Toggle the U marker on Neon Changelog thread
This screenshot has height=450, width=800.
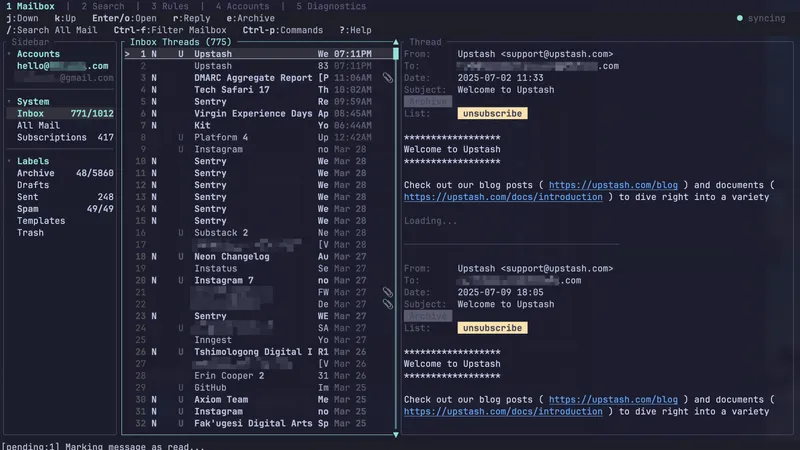(180, 256)
